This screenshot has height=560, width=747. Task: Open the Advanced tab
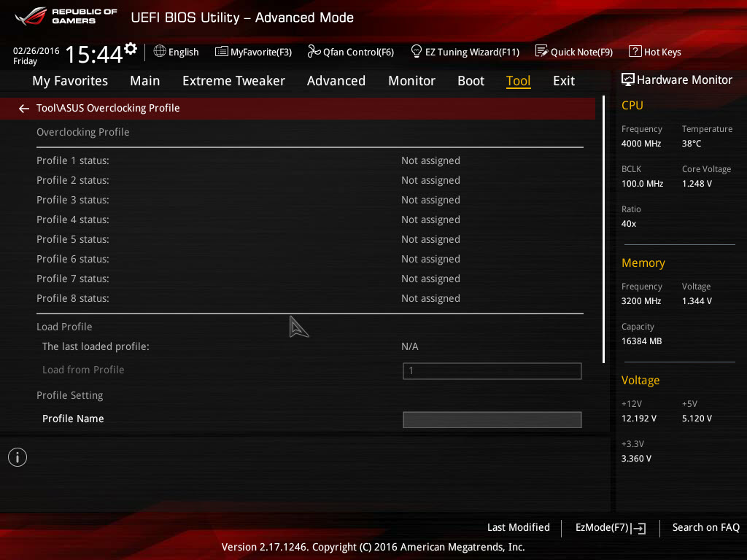336,80
